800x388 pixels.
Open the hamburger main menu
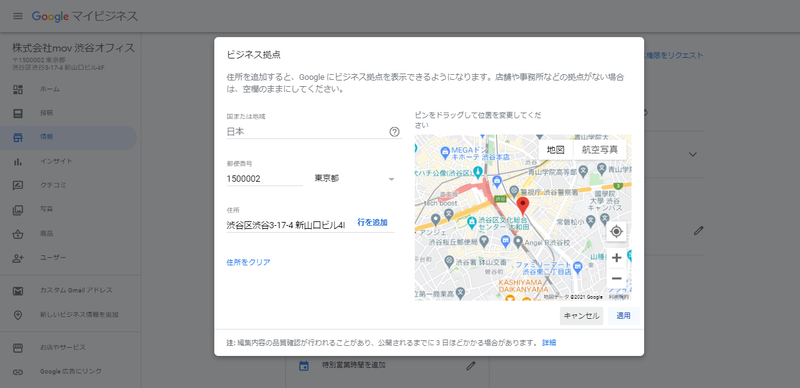[x=18, y=16]
